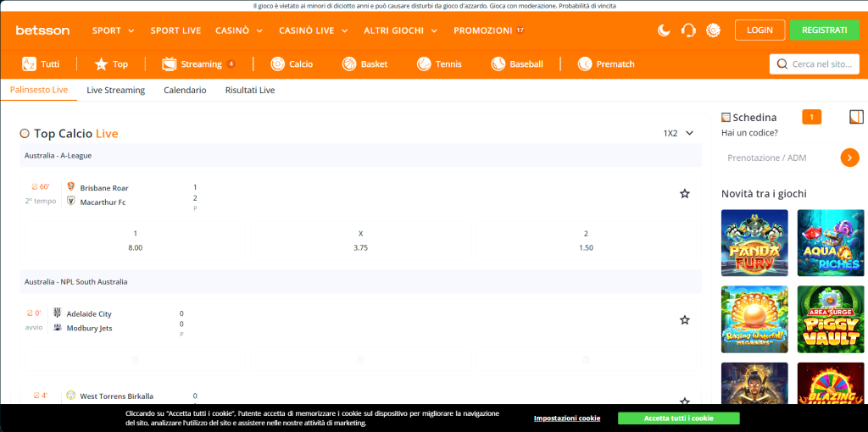This screenshot has width=868, height=432.
Task: Click Brisbane Roar team crest
Action: point(71,187)
